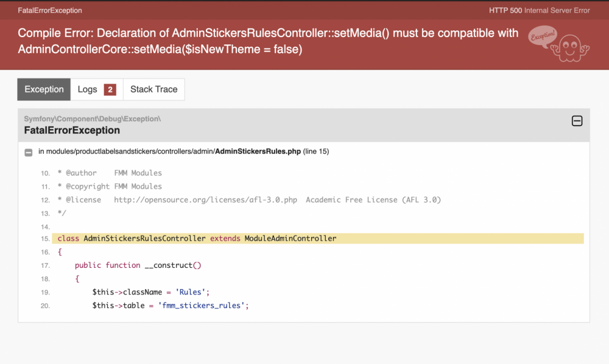The height and width of the screenshot is (364, 609).
Task: Click the FatalErrorException label in top bar
Action: [50, 10]
